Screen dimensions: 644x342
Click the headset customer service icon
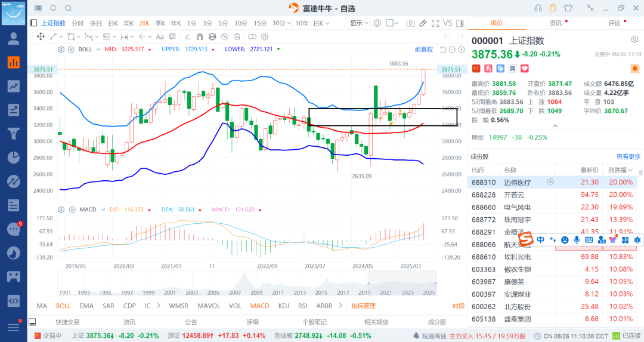(538, 8)
